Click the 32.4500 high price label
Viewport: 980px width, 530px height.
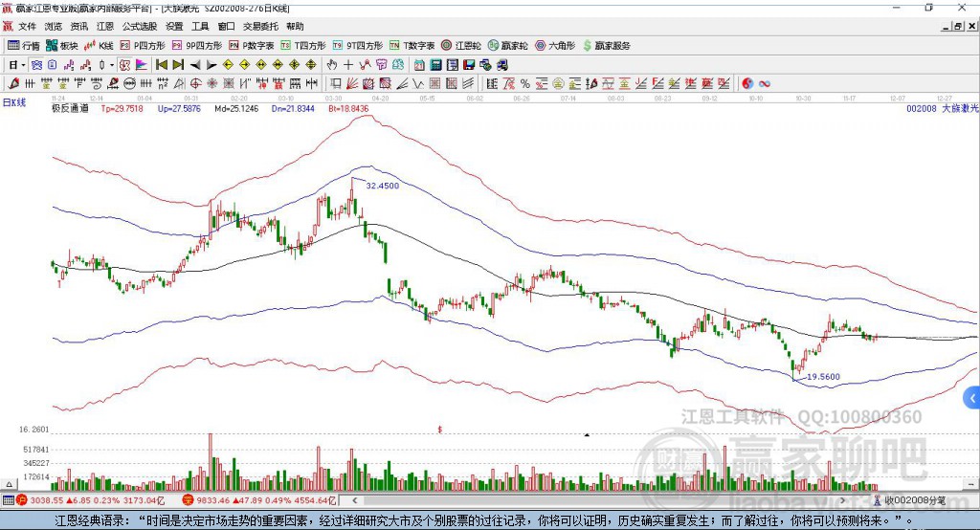click(x=383, y=186)
